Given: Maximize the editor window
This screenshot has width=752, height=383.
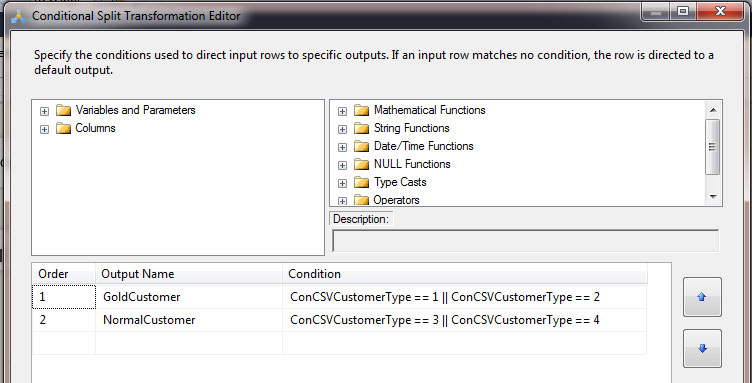Looking at the screenshot, I should click(x=683, y=11).
